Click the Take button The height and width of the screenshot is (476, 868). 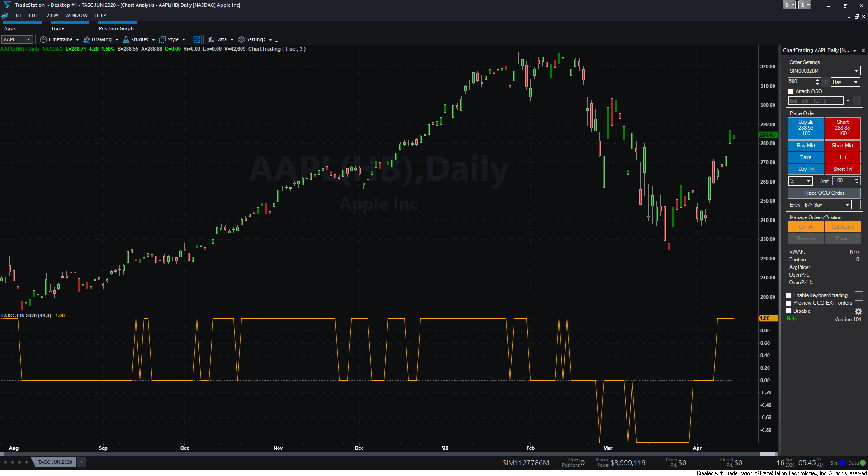(x=806, y=157)
